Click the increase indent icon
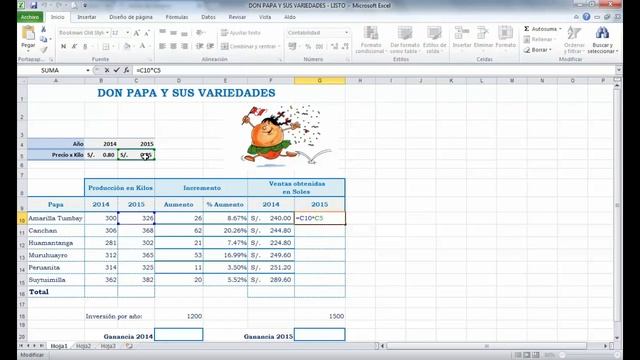Viewport: 640px width, 360px height. [x=211, y=47]
